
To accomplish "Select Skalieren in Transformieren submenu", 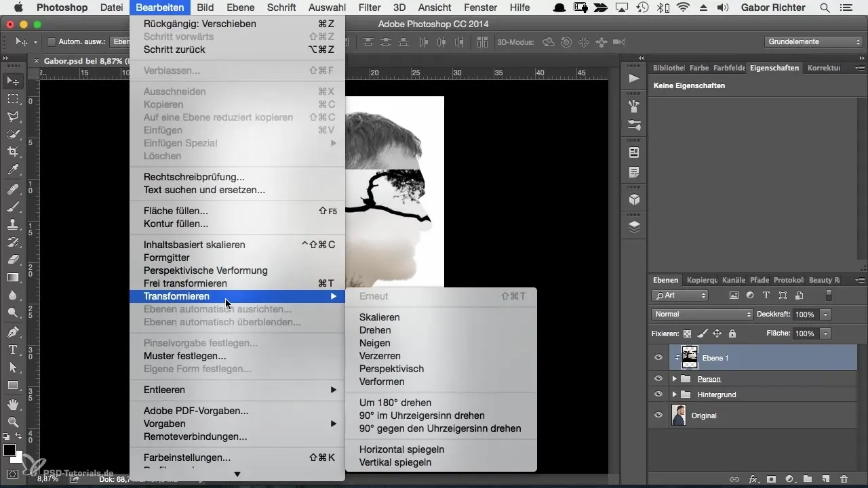I will pyautogui.click(x=379, y=317).
